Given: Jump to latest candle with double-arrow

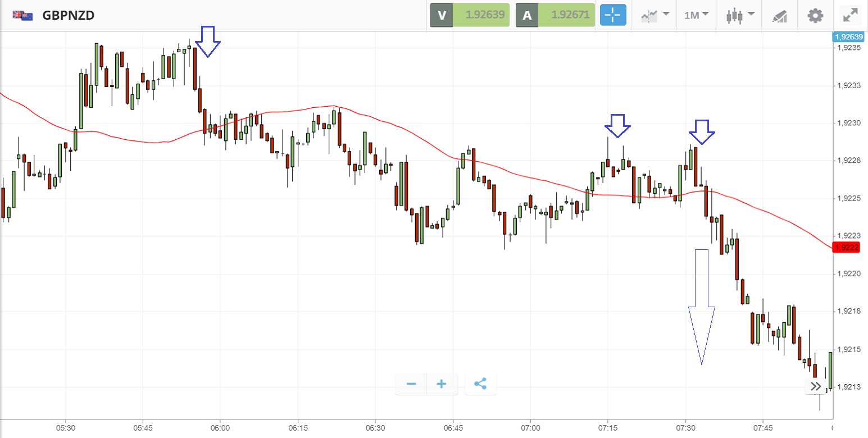Looking at the screenshot, I should (x=816, y=386).
